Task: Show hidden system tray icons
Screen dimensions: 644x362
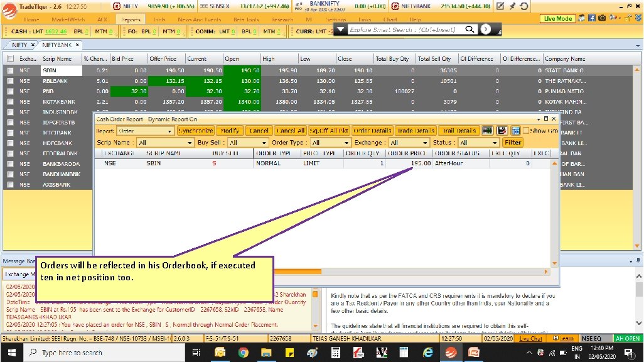Action: [x=529, y=353]
